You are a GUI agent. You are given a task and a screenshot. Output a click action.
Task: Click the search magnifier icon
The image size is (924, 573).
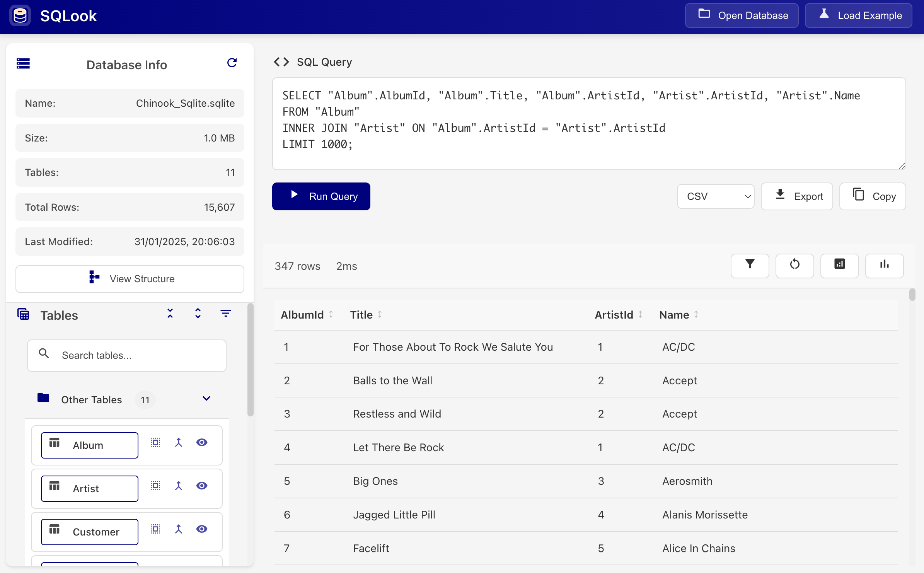click(44, 353)
